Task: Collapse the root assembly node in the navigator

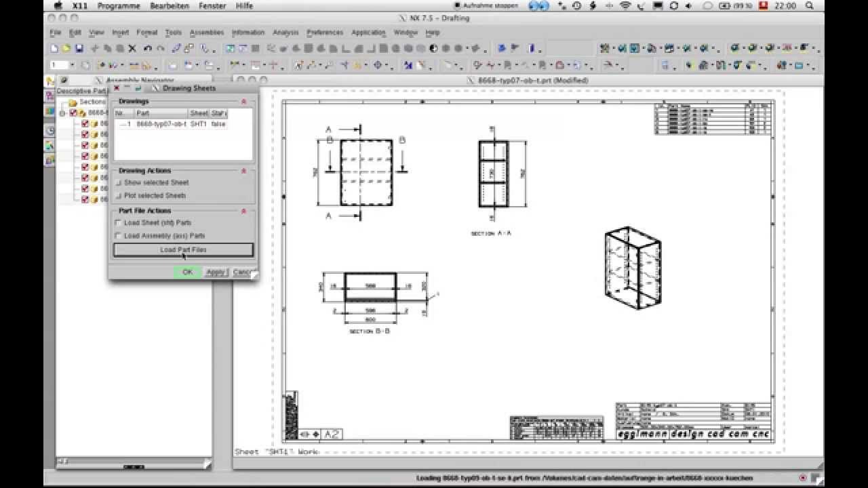Action: 63,113
